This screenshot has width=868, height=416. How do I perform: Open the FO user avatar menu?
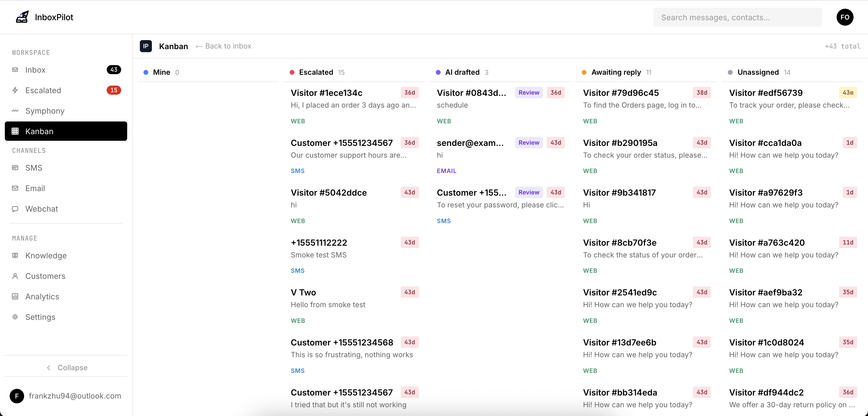845,17
